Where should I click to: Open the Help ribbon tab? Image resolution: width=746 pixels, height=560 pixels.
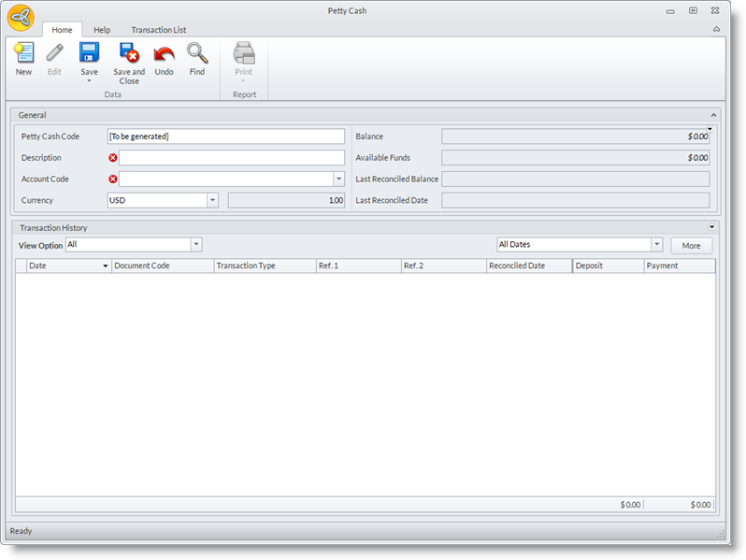click(x=102, y=30)
